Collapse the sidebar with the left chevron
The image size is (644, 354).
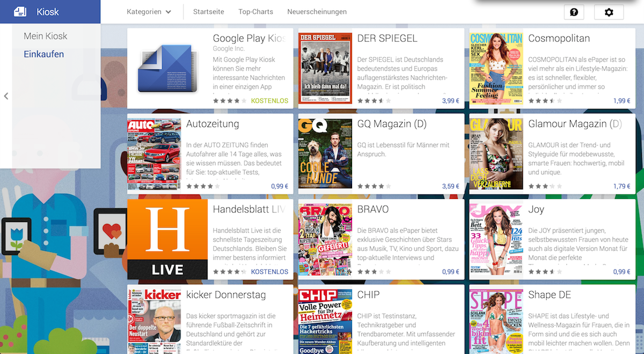pyautogui.click(x=6, y=96)
